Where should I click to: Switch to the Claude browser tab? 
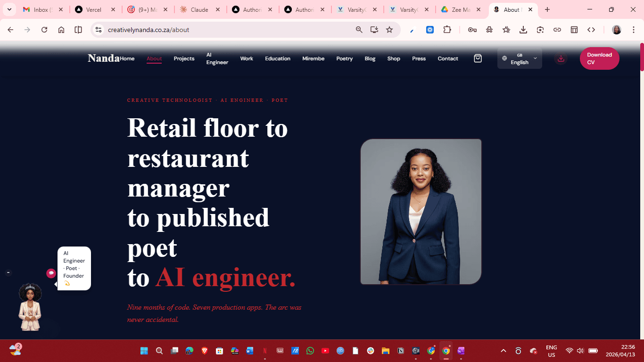[x=199, y=9]
